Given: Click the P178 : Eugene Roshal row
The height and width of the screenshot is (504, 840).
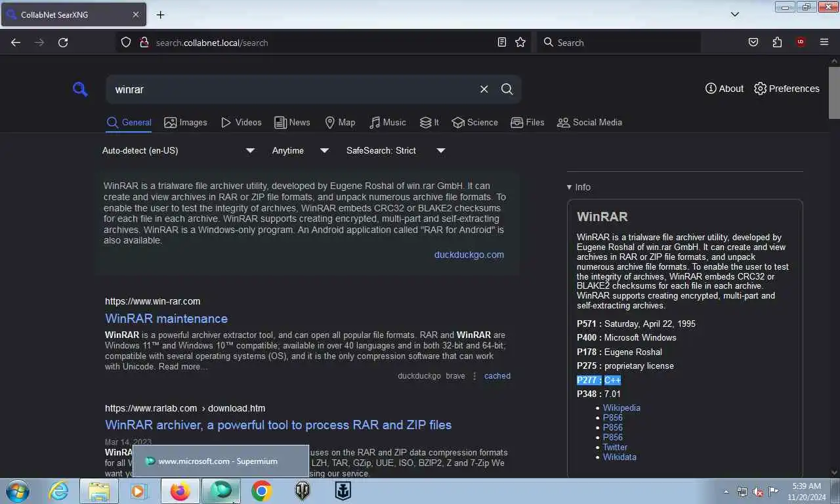Looking at the screenshot, I should tap(619, 352).
